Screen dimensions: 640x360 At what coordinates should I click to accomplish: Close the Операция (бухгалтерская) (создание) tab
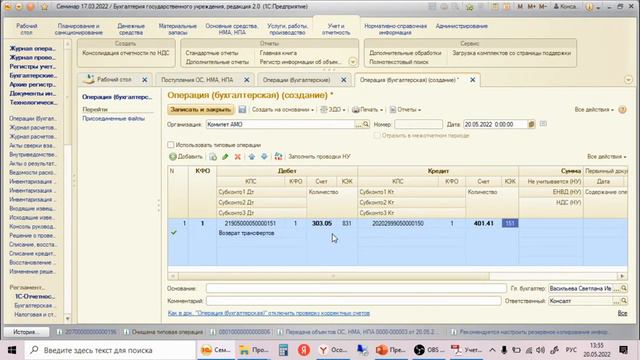click(x=473, y=80)
